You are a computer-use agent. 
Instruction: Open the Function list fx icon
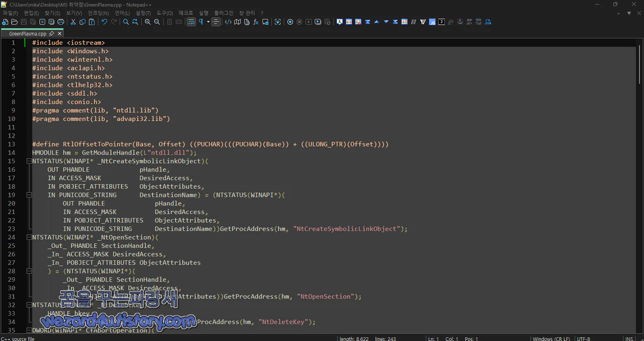(x=256, y=22)
